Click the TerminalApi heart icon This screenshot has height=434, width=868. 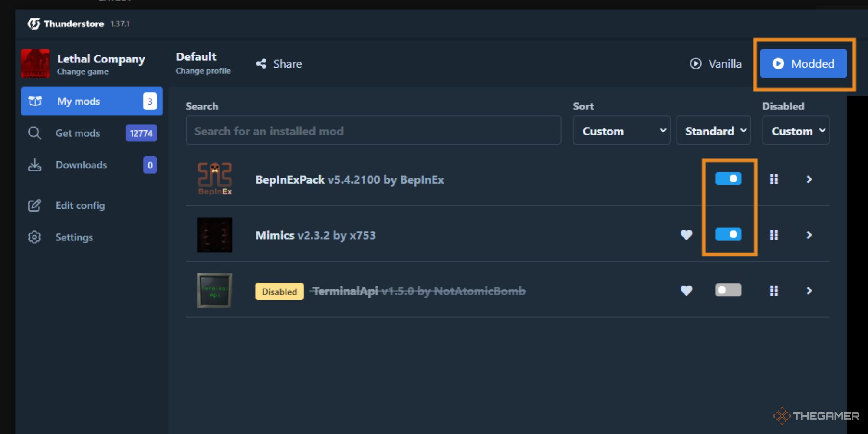point(686,290)
